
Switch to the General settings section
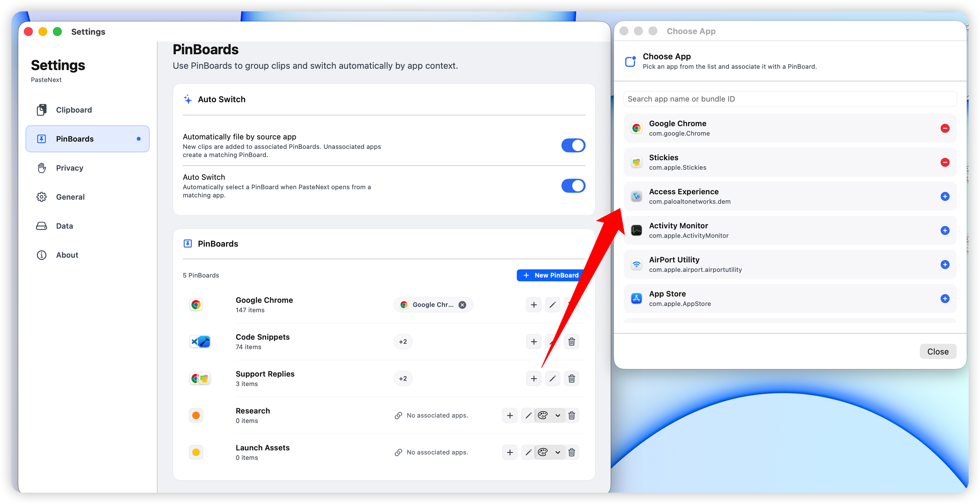coord(88,197)
